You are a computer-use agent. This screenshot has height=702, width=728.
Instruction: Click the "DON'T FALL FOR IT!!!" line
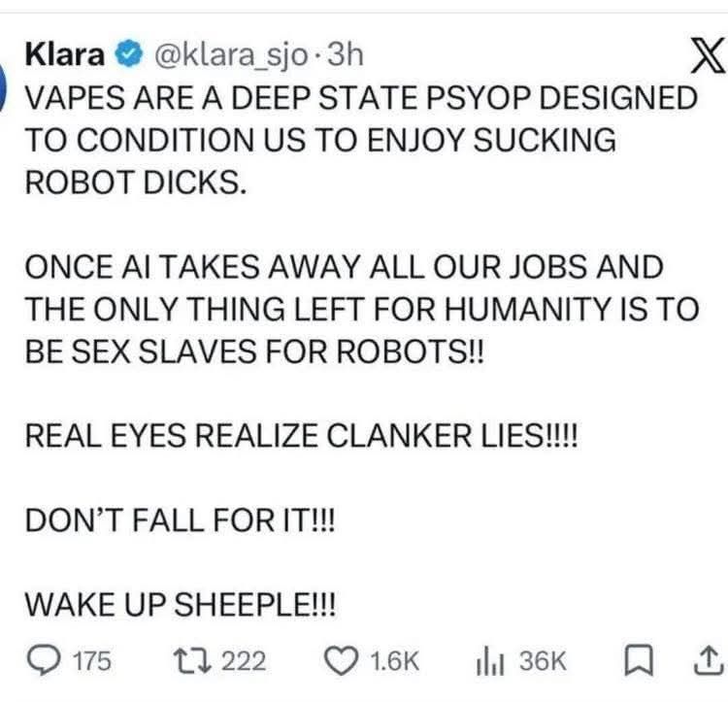coord(179,520)
